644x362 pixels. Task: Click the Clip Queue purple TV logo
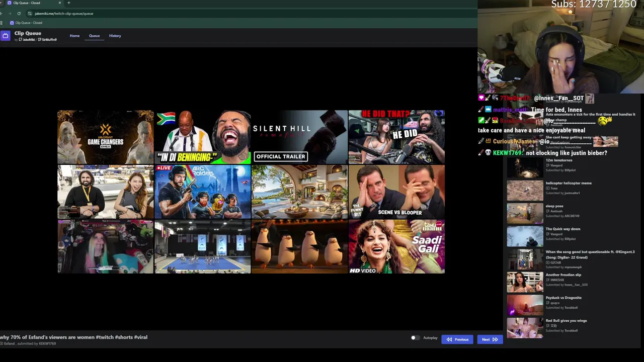coord(5,36)
